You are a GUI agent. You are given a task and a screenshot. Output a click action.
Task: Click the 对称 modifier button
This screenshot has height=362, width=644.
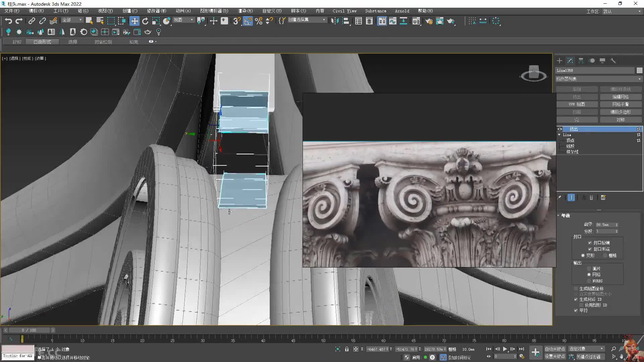pyautogui.click(x=621, y=120)
